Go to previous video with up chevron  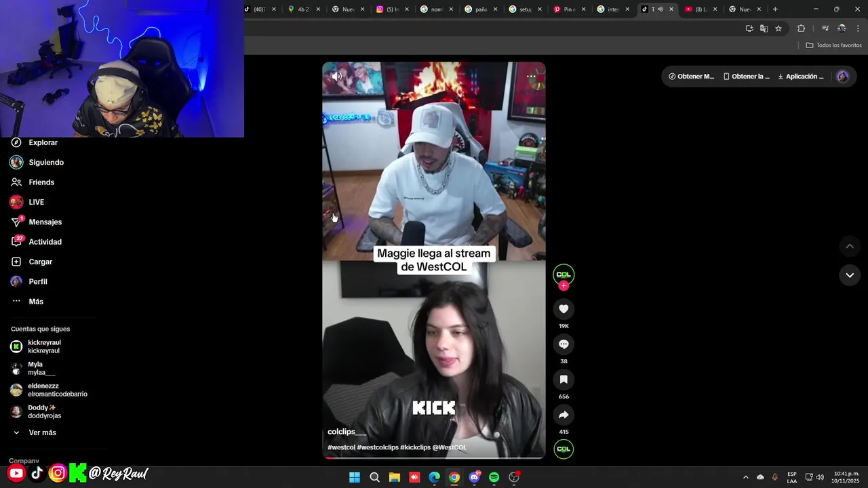click(850, 246)
